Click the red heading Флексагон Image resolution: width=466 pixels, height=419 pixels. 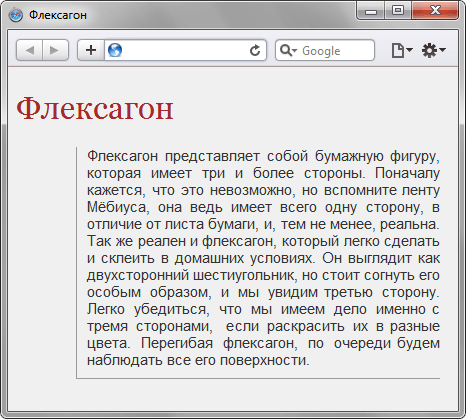95,108
